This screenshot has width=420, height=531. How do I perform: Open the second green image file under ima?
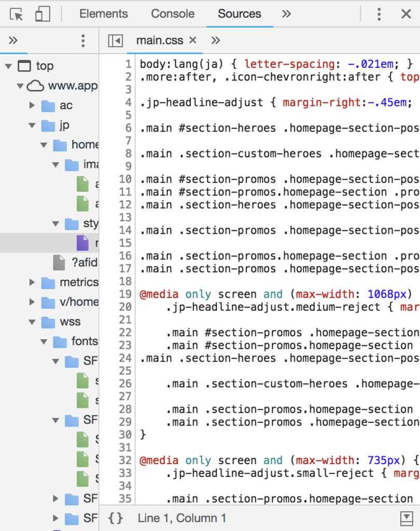(x=82, y=204)
